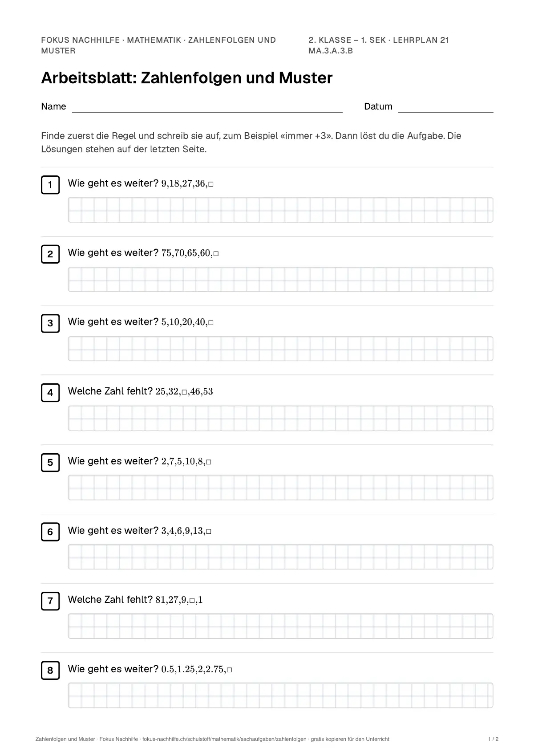Click answer grid for sequence 9,18,27,36
The image size is (534, 756).
(x=280, y=210)
